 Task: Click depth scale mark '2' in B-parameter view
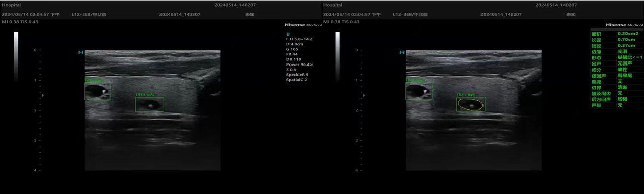pyautogui.click(x=35, y=110)
